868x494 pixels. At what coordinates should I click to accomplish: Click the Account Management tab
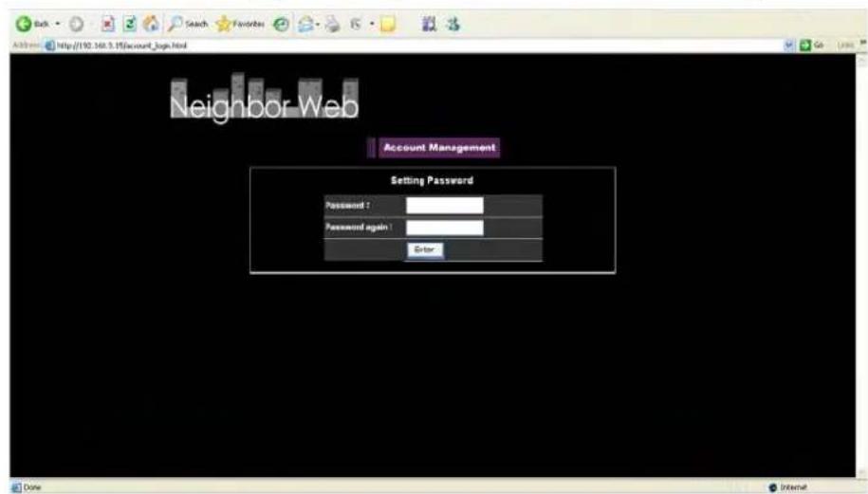[438, 148]
